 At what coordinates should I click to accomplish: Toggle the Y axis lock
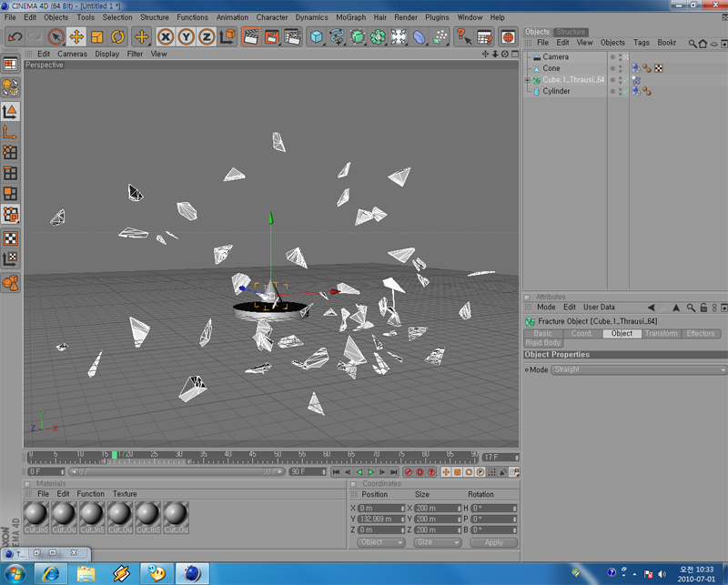coord(186,36)
